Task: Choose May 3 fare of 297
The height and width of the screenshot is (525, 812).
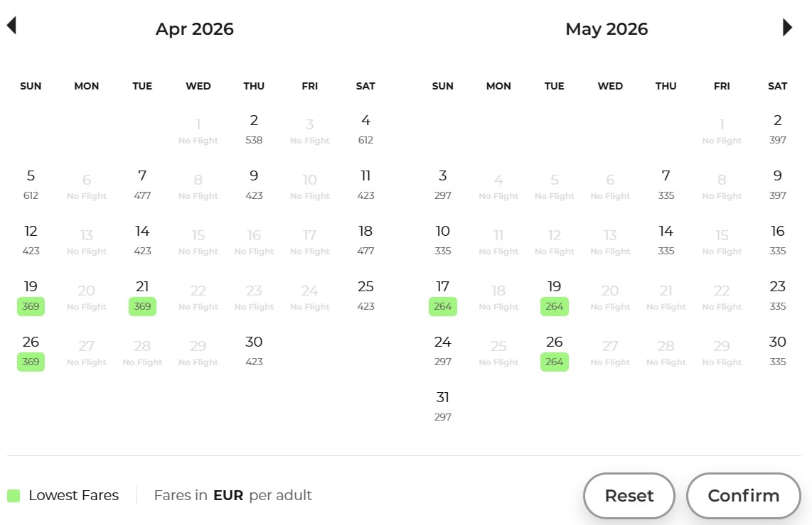Action: 442,184
